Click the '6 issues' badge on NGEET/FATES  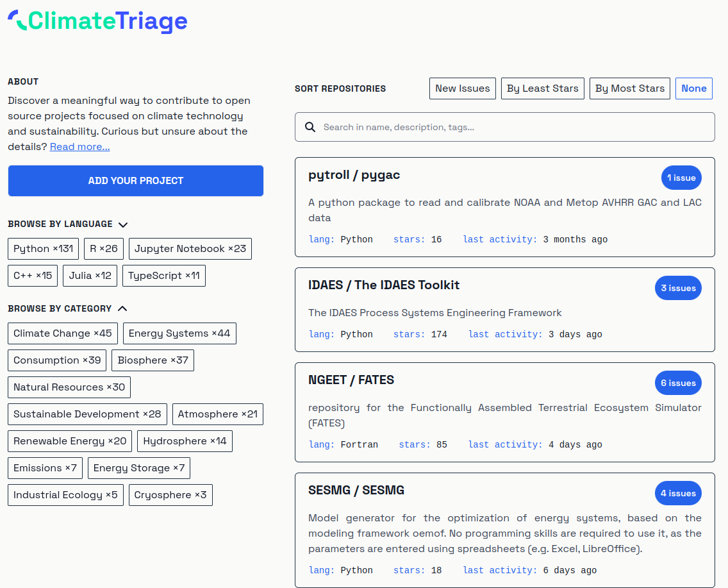[x=678, y=383]
